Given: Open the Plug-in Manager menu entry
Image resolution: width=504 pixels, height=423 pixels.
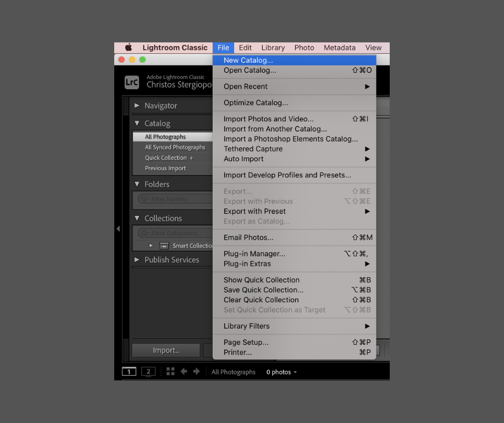Looking at the screenshot, I should [x=254, y=254].
